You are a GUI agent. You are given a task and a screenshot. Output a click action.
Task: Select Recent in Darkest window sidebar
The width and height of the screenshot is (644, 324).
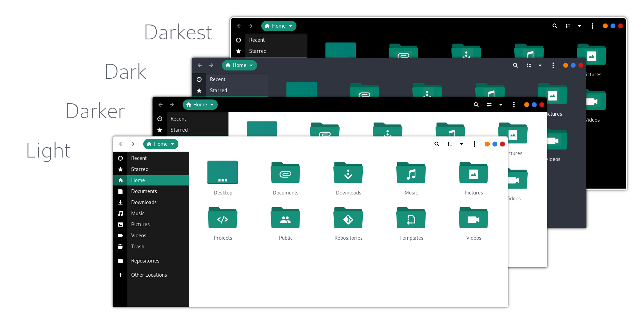269,40
